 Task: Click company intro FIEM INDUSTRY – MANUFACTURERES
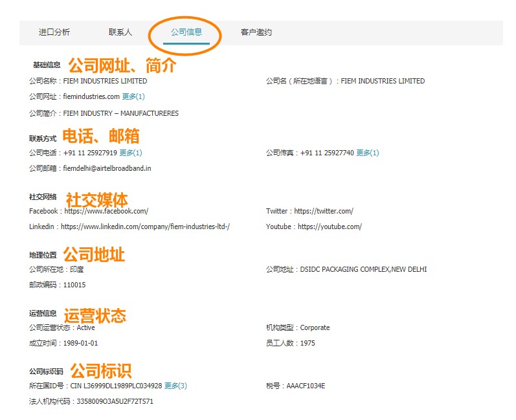(x=121, y=113)
